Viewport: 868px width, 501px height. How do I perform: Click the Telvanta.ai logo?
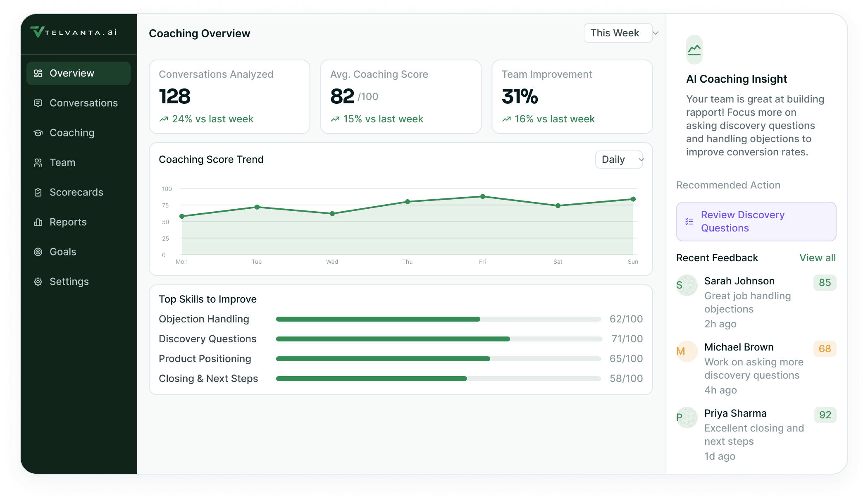tap(74, 32)
